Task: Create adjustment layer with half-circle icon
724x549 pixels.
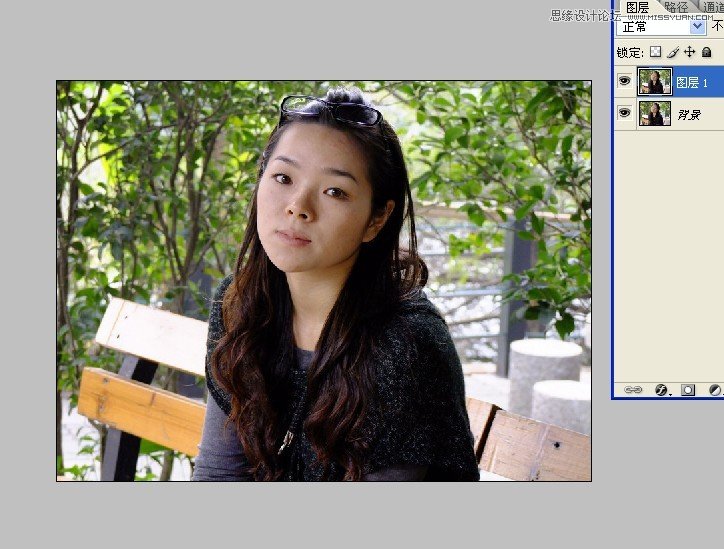Action: (715, 390)
